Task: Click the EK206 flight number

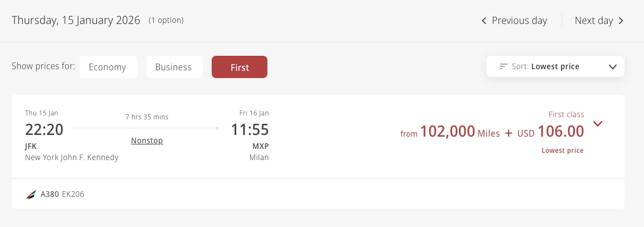Action: click(x=73, y=195)
